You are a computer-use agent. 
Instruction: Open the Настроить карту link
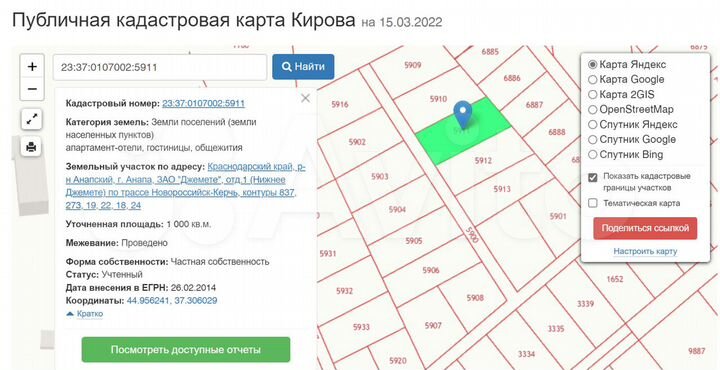(645, 251)
